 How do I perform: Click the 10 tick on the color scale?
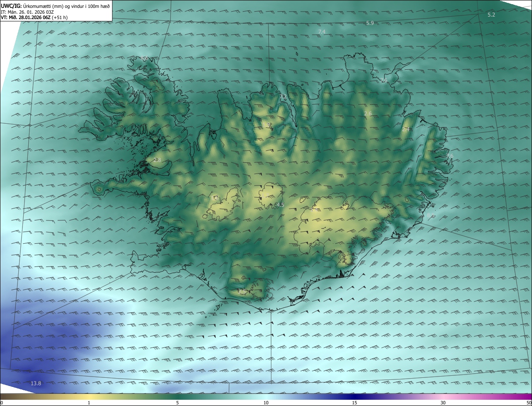[x=266, y=403]
